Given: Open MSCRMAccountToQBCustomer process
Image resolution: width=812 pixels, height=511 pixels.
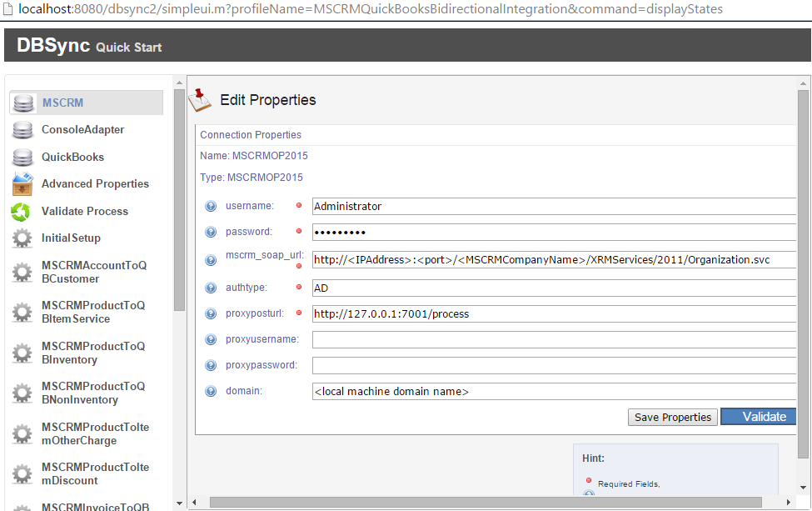Looking at the screenshot, I should pyautogui.click(x=93, y=272).
